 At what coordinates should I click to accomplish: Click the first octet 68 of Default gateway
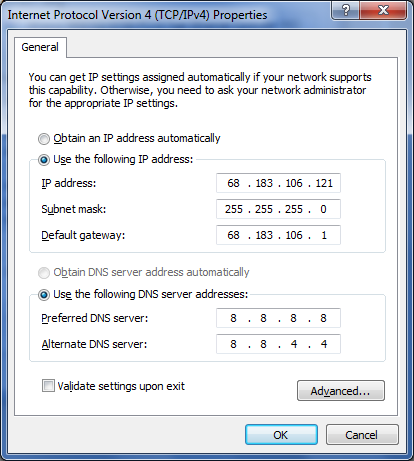233,235
